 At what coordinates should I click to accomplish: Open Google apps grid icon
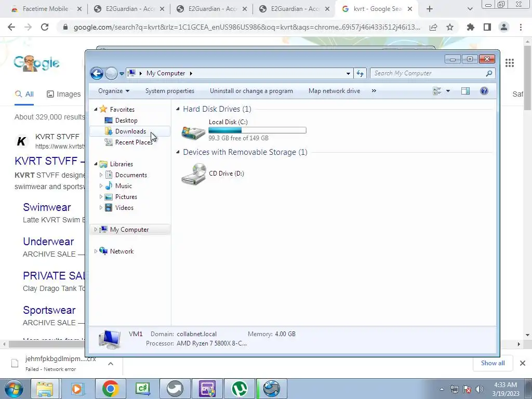tap(510, 63)
